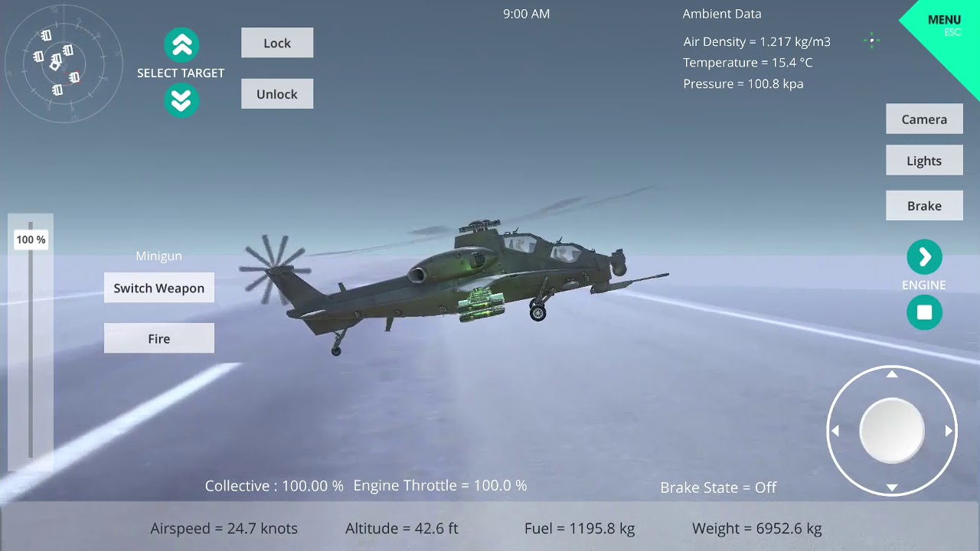Click the green crosshair reticle marker

coord(871,41)
